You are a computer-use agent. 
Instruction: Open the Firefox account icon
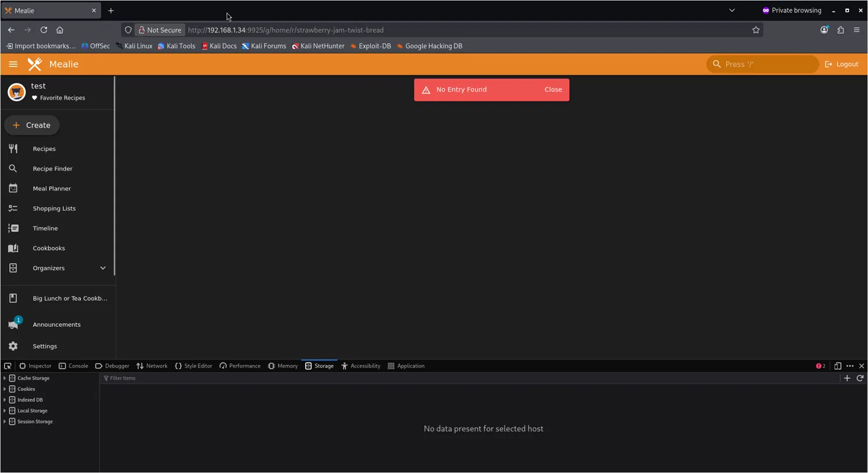(x=824, y=30)
